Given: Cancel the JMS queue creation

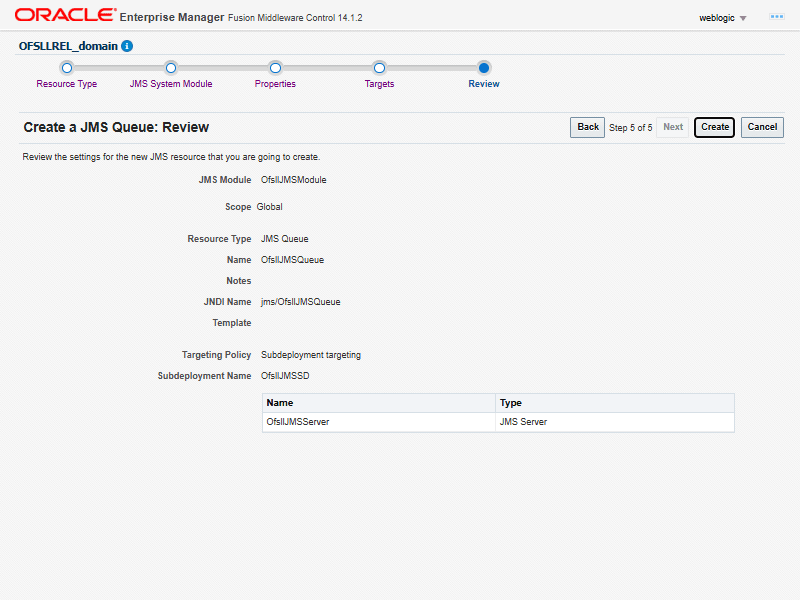Looking at the screenshot, I should tap(762, 127).
